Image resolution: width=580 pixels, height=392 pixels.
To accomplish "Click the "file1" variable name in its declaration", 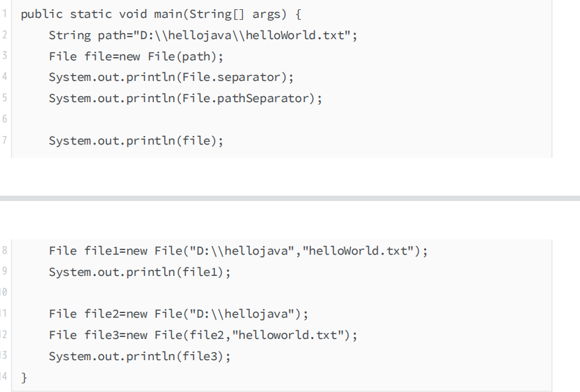I will [102, 251].
